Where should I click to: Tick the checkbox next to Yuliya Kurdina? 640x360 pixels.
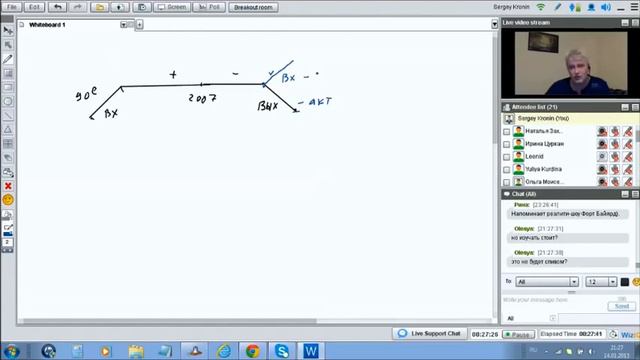[507, 170]
